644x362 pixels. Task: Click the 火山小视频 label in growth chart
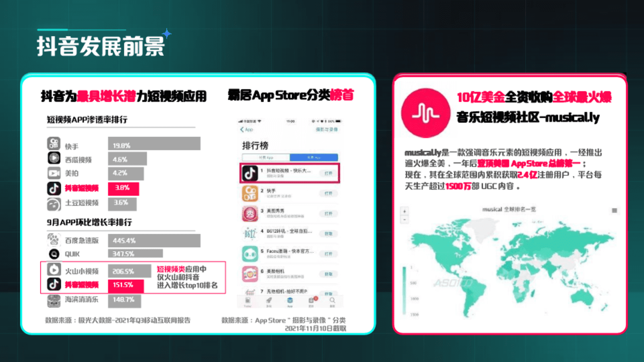coord(82,271)
